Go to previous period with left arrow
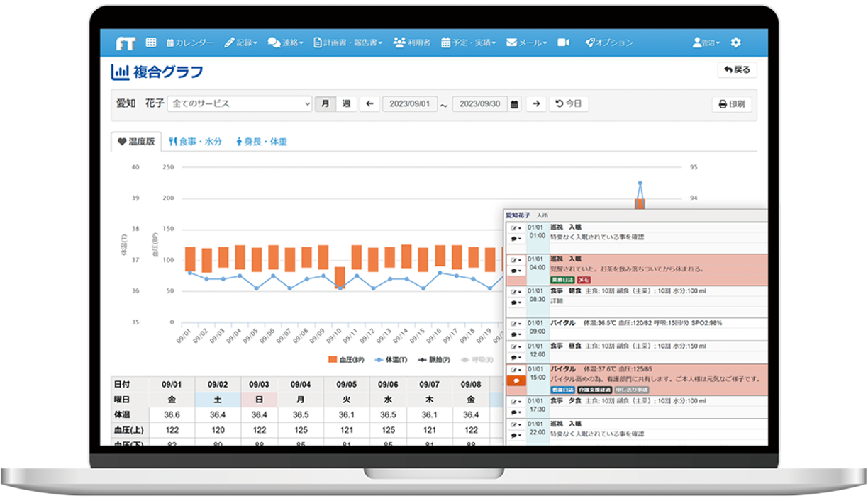This screenshot has width=868, height=503. click(x=369, y=104)
